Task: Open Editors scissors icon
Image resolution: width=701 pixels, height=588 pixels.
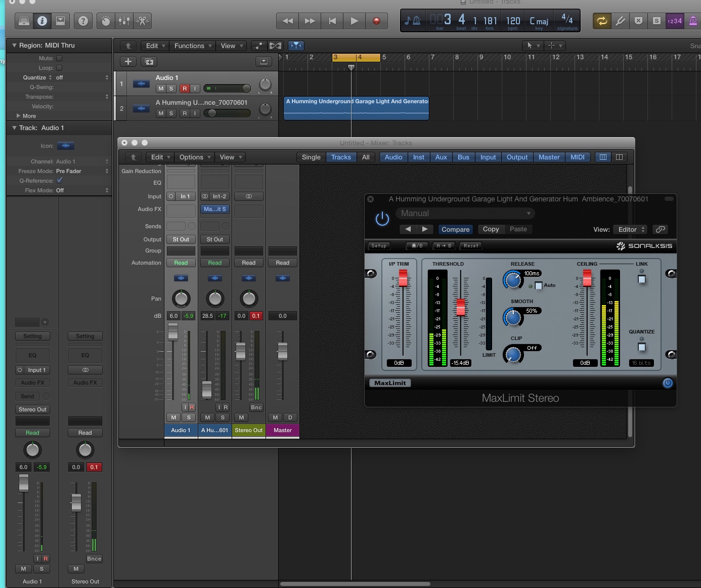Action: pyautogui.click(x=142, y=21)
